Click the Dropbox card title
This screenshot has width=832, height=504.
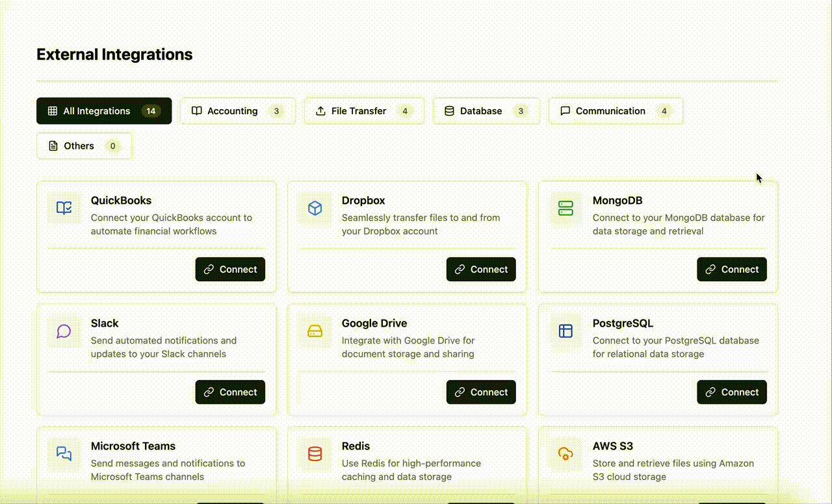coord(363,201)
